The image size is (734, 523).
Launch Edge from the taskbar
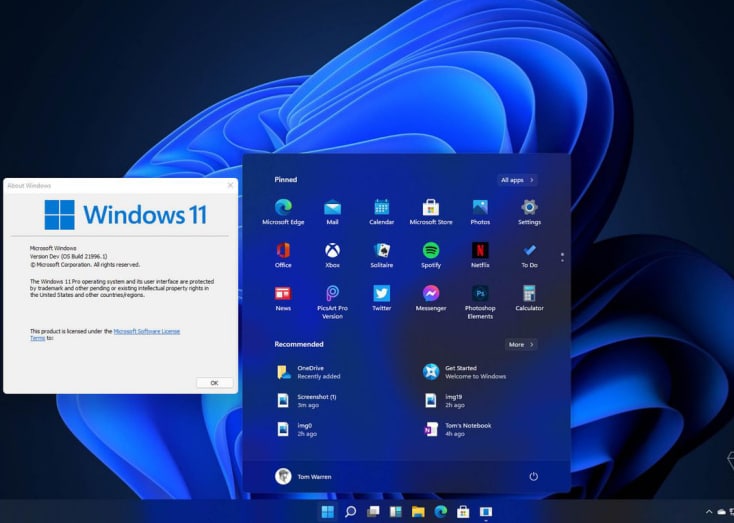[440, 511]
